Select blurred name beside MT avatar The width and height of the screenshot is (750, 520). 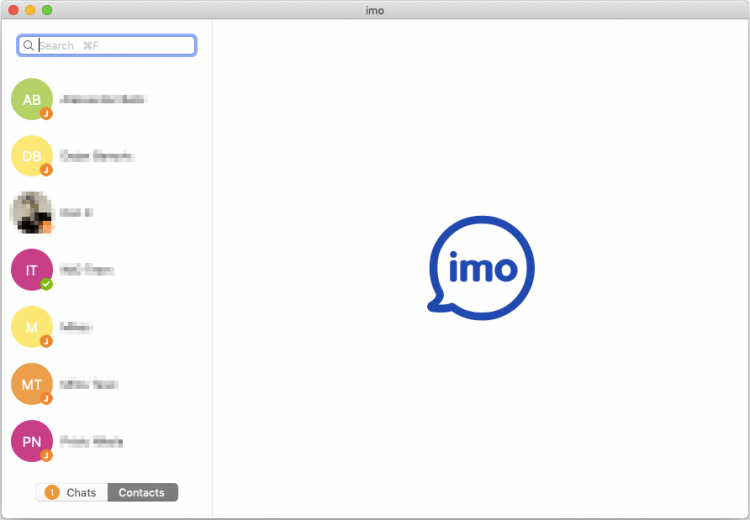89,384
